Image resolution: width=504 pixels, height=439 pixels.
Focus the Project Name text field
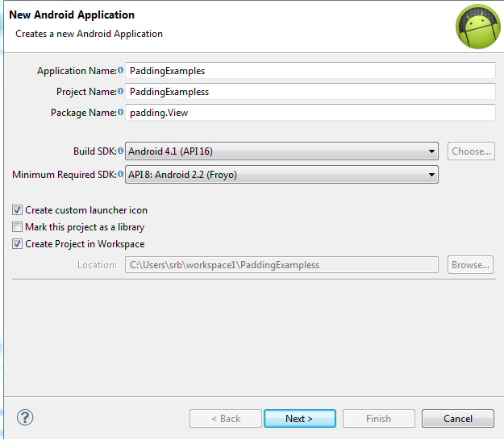310,92
